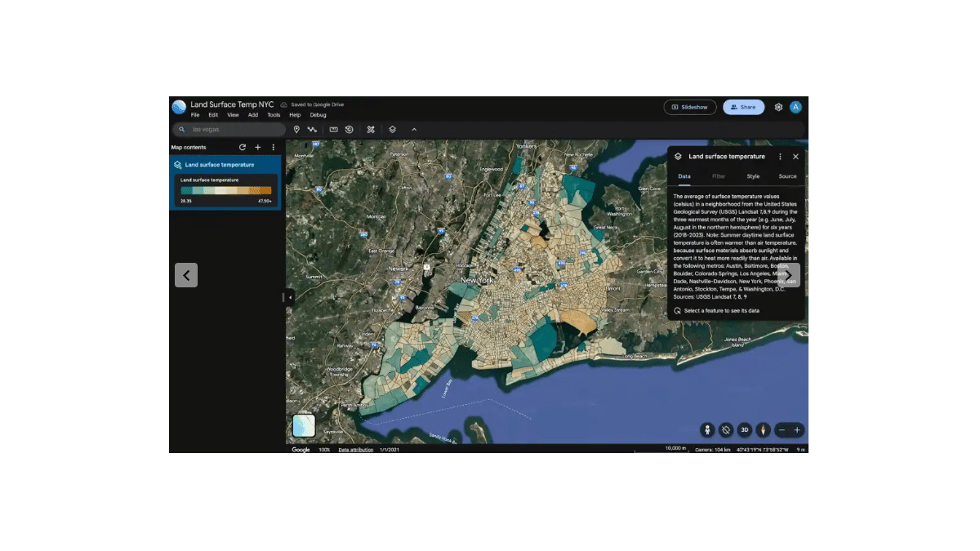Click layer icon beside Land surface temperature

(177, 165)
